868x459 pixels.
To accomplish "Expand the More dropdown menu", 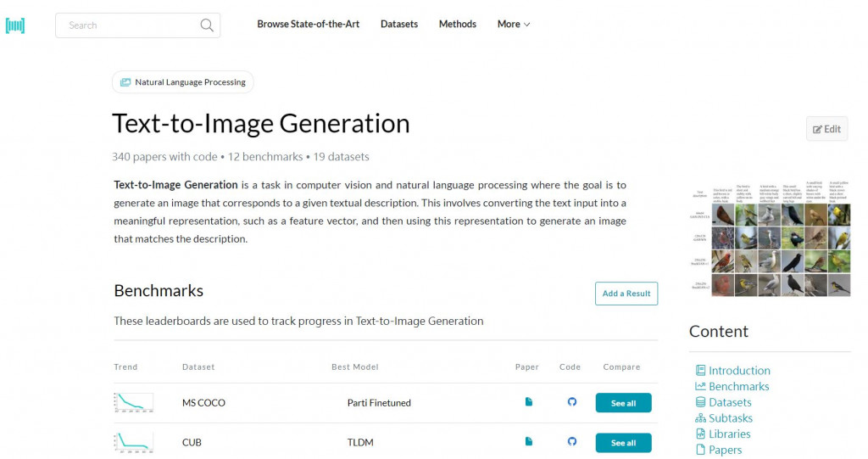I will coord(514,25).
